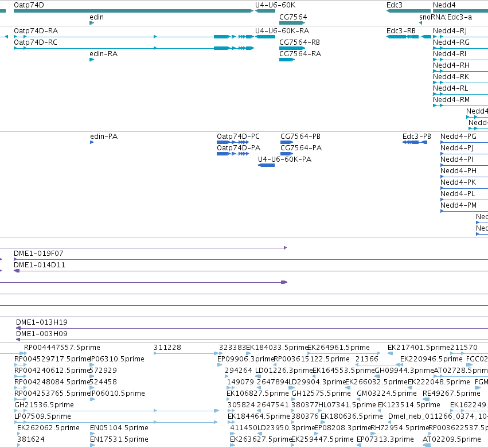Click the Nedd4-PM protein label
Image resolution: width=488 pixels, height=448 pixels.
click(458, 205)
